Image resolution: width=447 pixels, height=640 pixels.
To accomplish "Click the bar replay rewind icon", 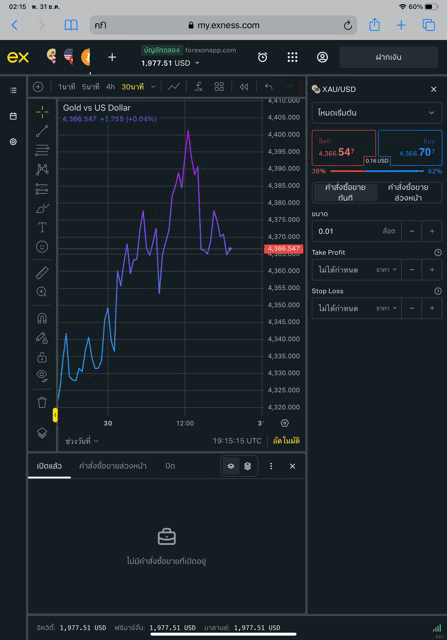I will (244, 87).
